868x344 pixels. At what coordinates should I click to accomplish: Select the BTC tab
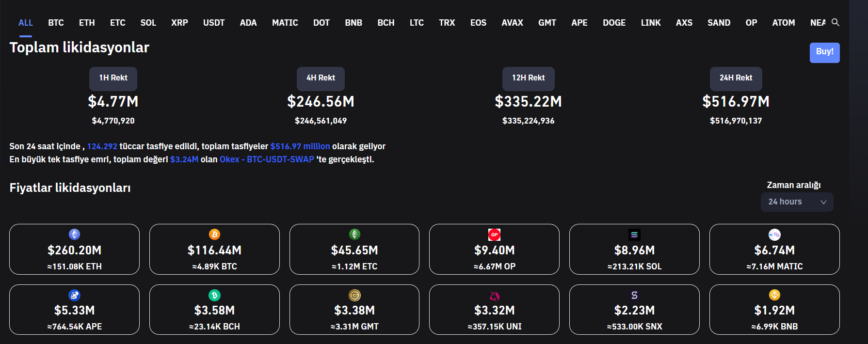(56, 23)
